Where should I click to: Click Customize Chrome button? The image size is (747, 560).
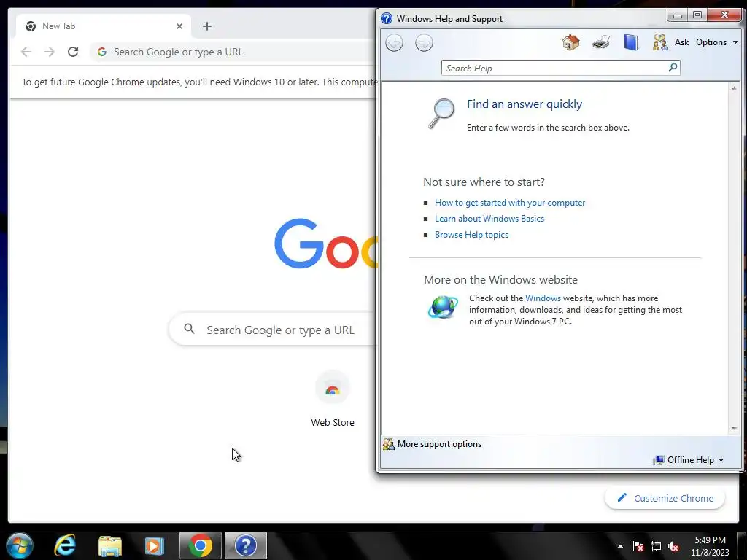point(665,498)
